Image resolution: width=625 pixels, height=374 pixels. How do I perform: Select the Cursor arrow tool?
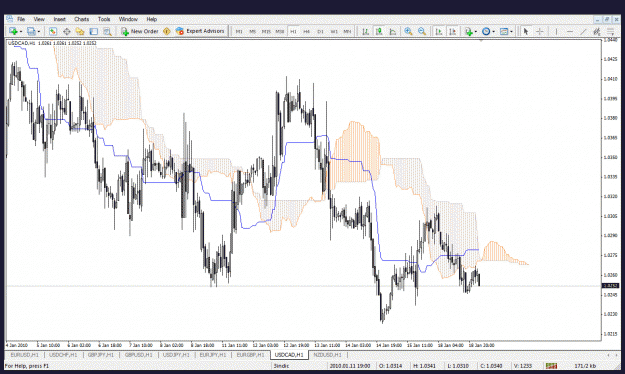point(526,31)
